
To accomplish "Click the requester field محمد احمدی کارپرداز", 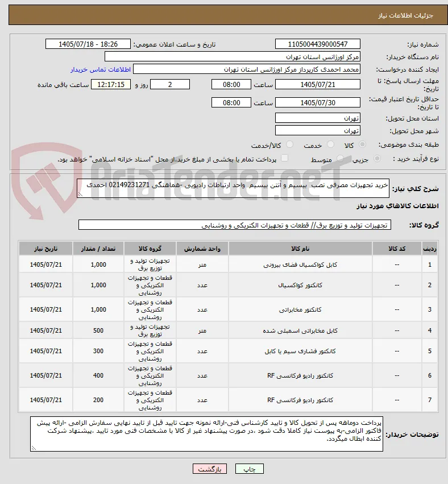I will tap(247, 69).
